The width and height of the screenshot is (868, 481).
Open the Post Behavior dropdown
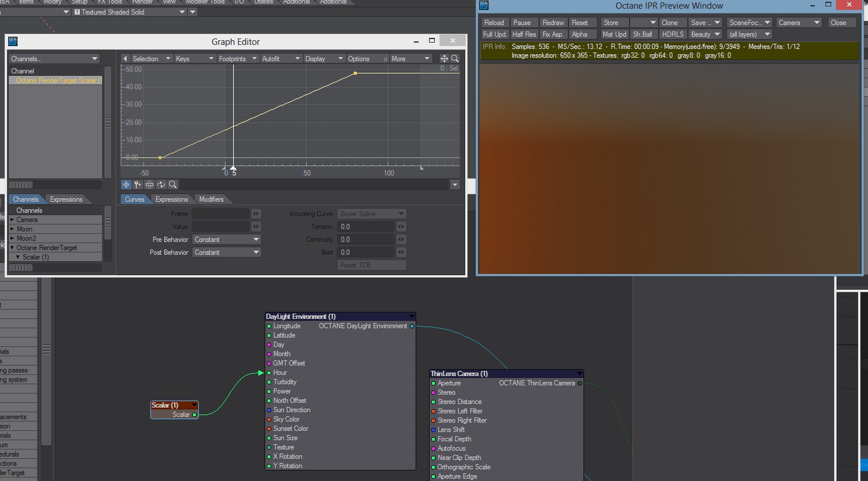pos(226,252)
